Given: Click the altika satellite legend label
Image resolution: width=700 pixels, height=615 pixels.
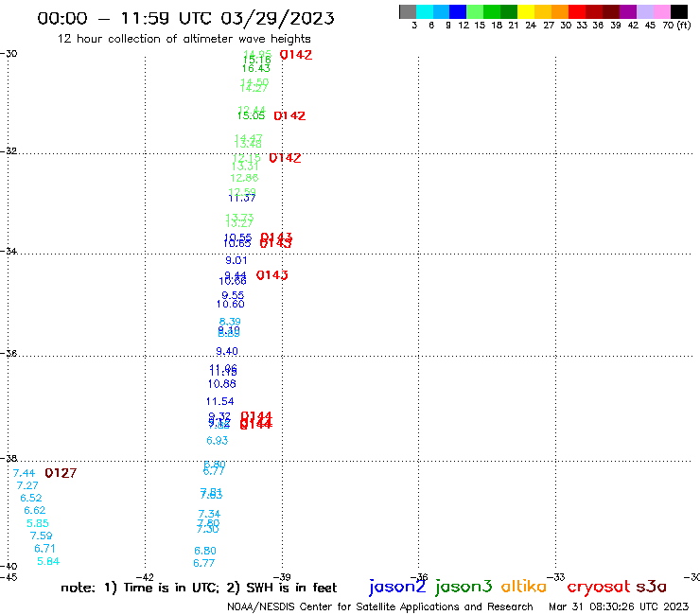Looking at the screenshot, I should [x=524, y=587].
